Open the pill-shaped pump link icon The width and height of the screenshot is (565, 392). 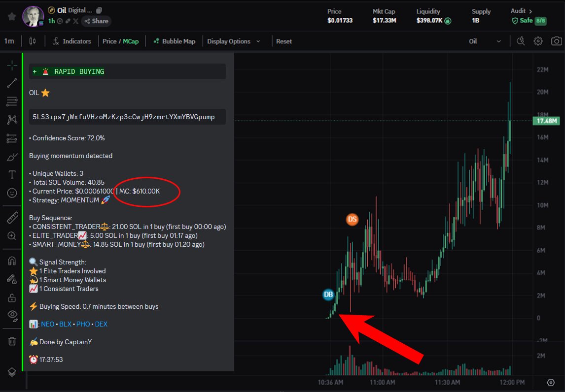coord(68,21)
